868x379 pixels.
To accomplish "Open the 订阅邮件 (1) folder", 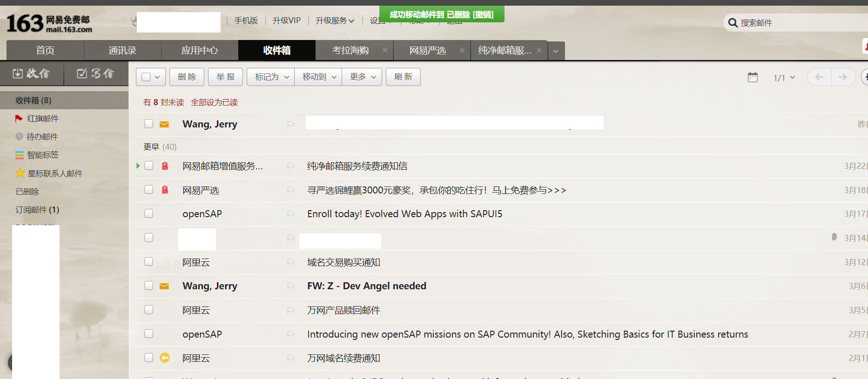I will coord(37,210).
